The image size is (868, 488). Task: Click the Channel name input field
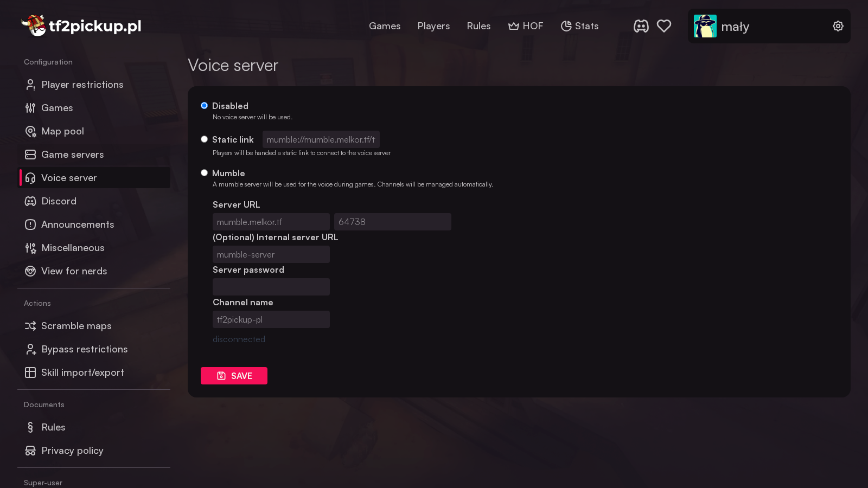tap(271, 319)
